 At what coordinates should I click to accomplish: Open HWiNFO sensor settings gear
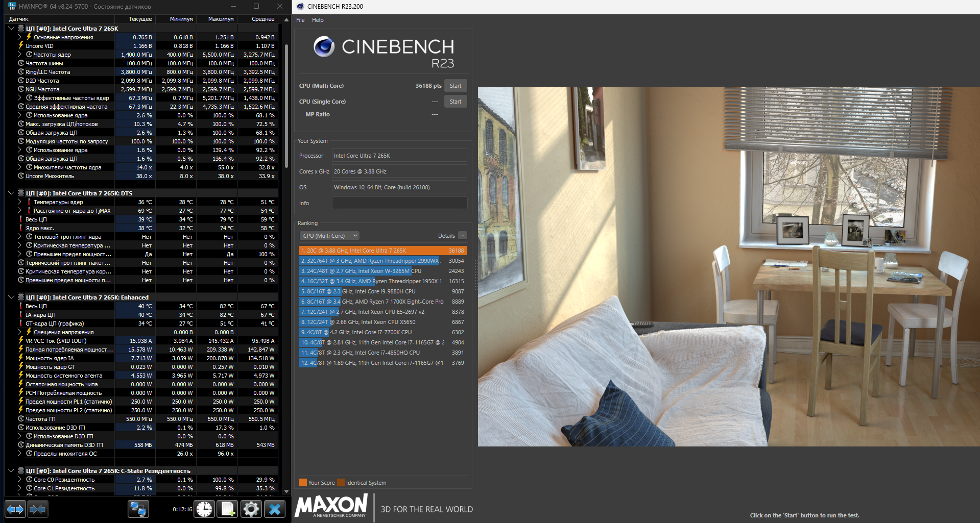251,509
